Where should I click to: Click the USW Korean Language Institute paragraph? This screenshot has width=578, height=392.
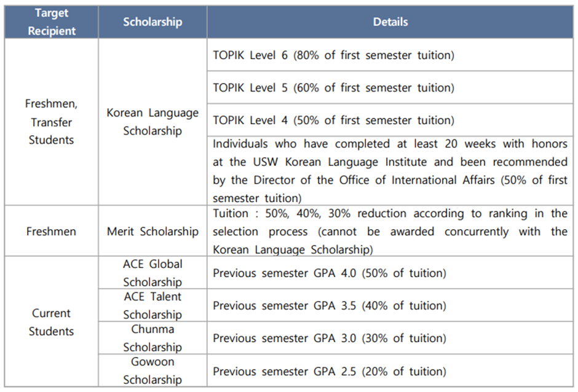coord(390,171)
